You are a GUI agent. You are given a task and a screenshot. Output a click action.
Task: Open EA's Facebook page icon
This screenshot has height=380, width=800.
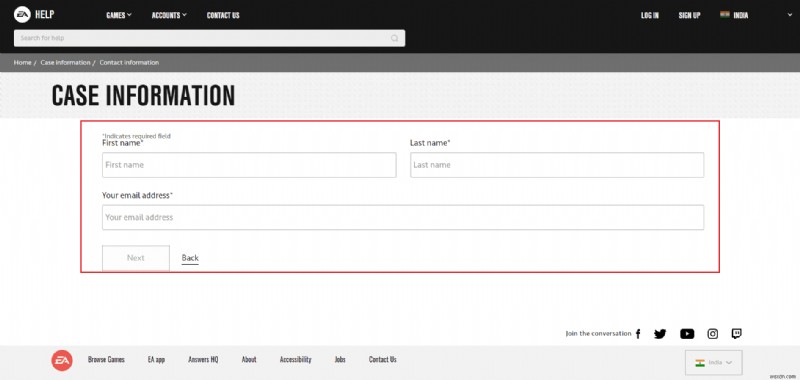(x=638, y=334)
